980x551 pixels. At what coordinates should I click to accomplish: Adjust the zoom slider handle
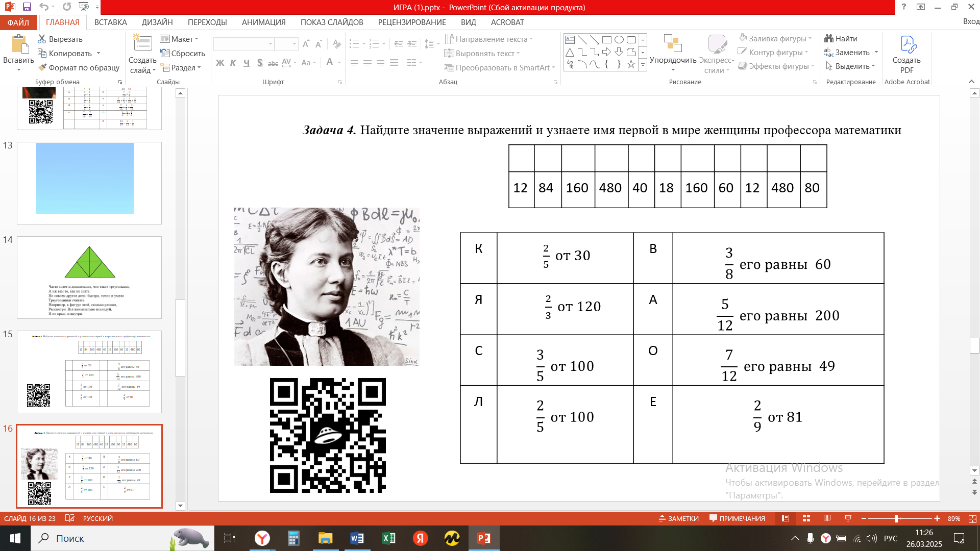(897, 518)
